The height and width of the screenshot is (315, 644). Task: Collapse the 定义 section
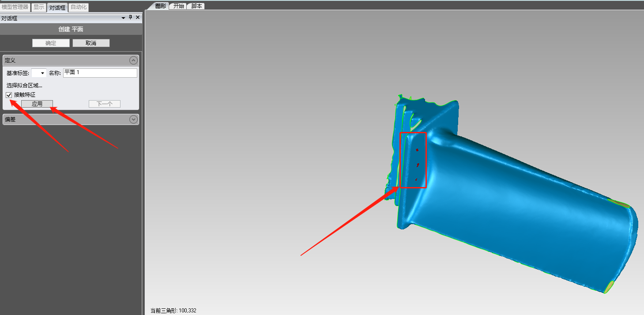[x=133, y=60]
